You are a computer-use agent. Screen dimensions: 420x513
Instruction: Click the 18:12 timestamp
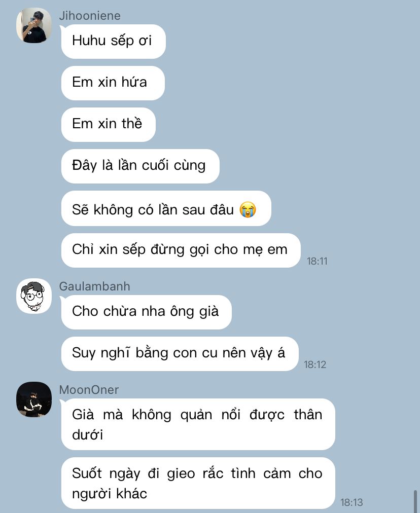click(x=315, y=364)
